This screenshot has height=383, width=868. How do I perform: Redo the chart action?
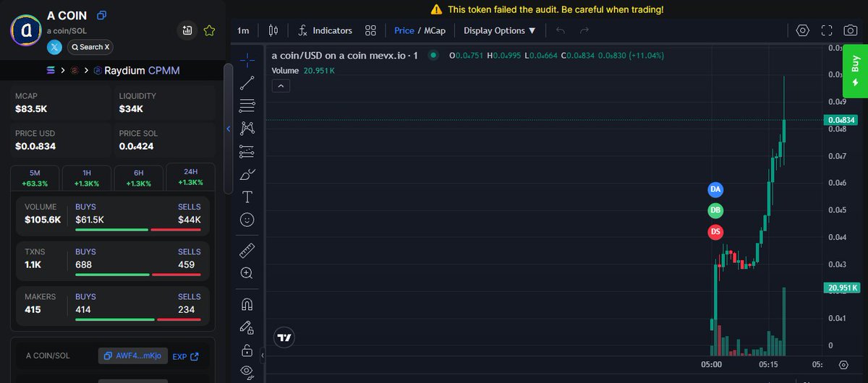584,30
